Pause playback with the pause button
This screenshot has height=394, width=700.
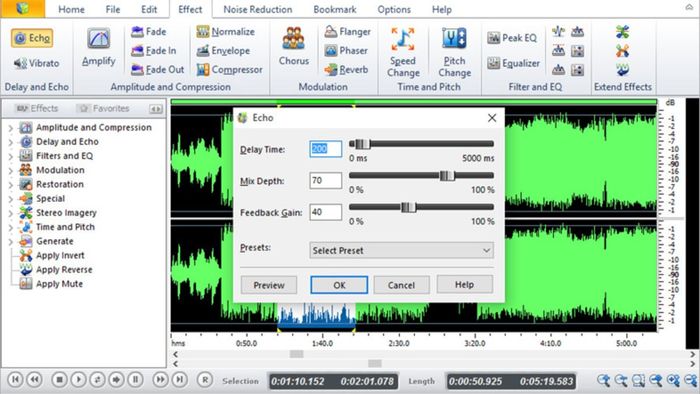point(135,380)
